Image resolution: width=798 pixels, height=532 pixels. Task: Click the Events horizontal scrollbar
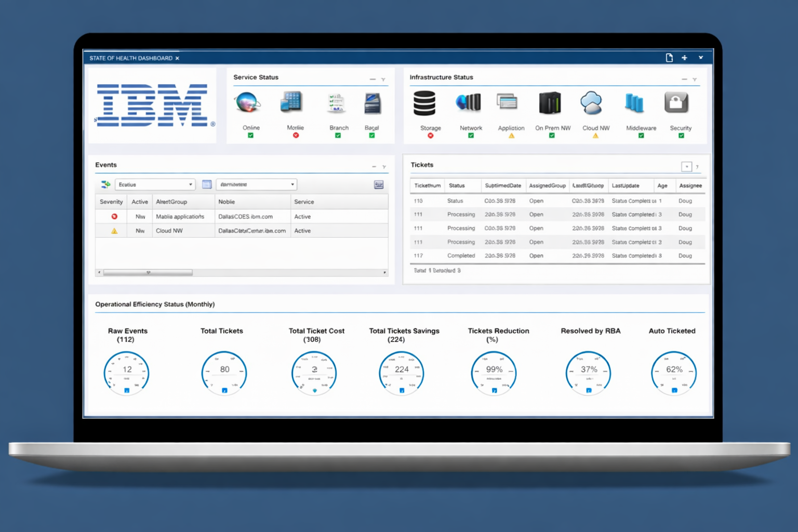(x=148, y=272)
